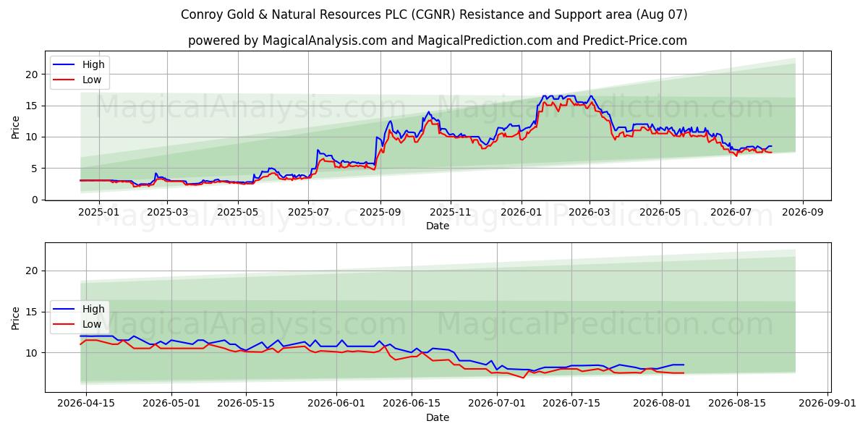Click the 2026-03 tick label on upper chart

pyautogui.click(x=590, y=213)
